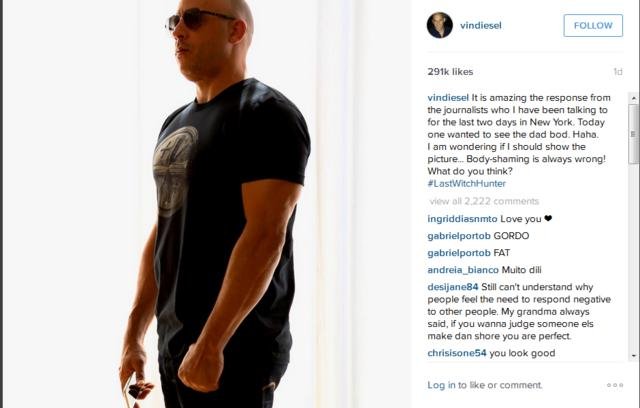Click the scrollbar down arrow
Image resolution: width=640 pixels, height=408 pixels.
coord(633,356)
